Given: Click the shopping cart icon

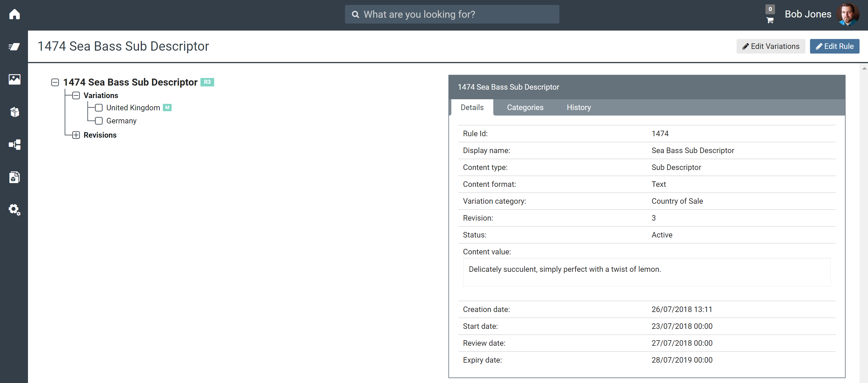Looking at the screenshot, I should 770,20.
